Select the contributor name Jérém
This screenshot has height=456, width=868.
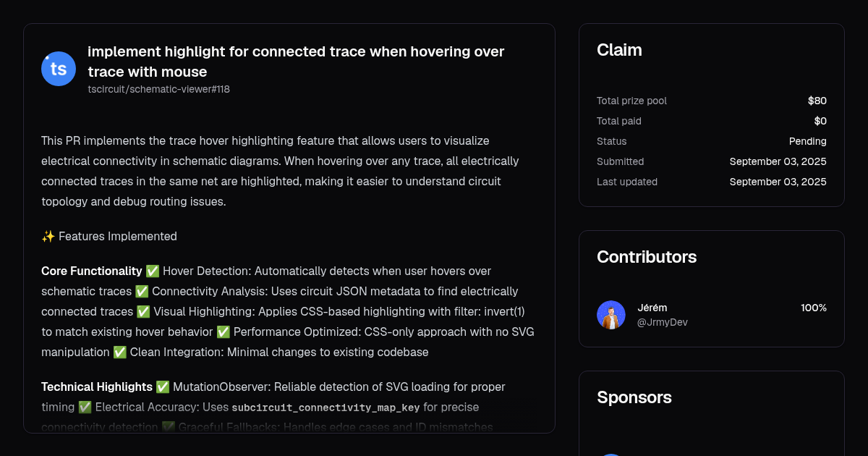coord(652,308)
